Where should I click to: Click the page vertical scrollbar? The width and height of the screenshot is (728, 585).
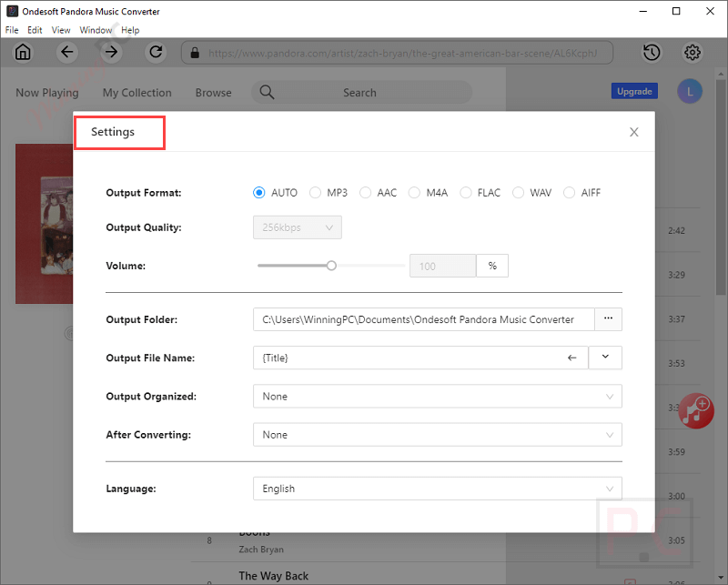(721, 186)
